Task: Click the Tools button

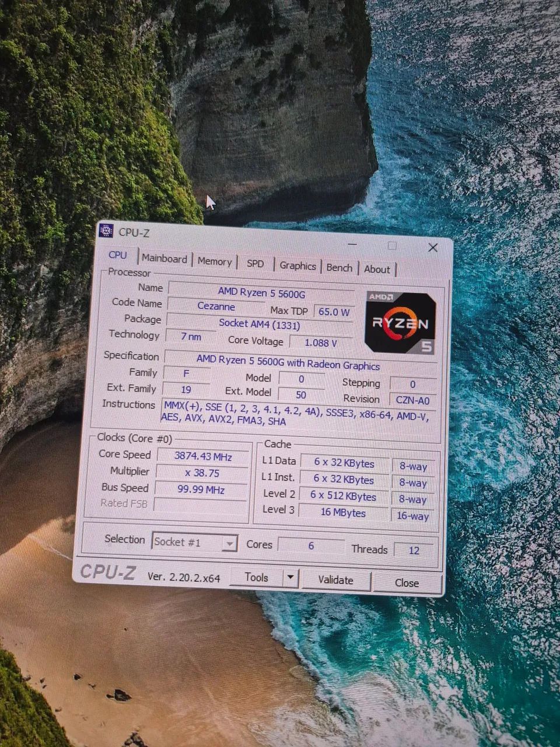Action: coord(257,577)
